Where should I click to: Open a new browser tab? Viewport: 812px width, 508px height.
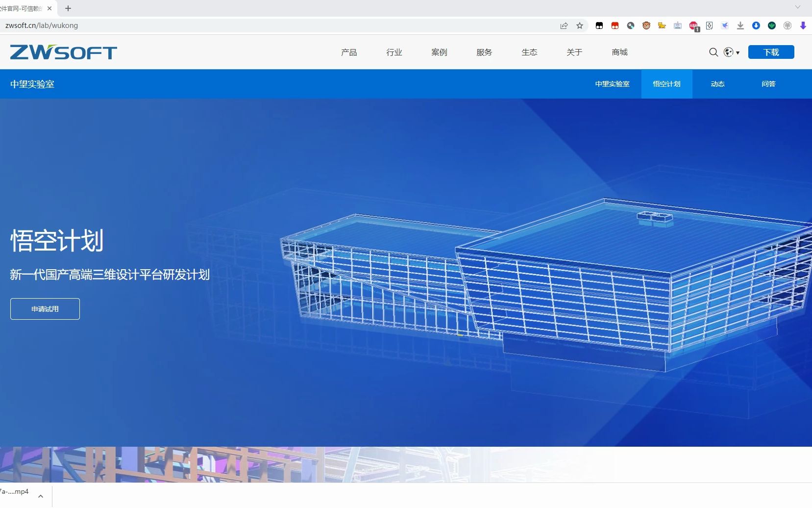tap(68, 8)
